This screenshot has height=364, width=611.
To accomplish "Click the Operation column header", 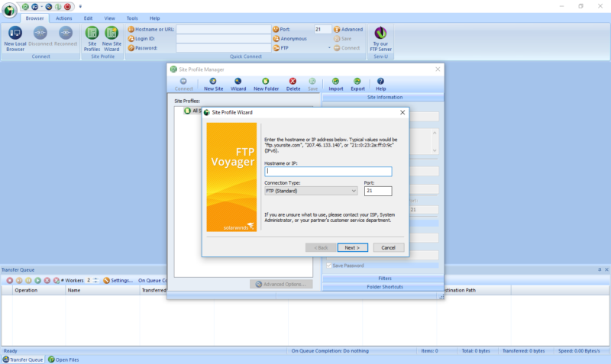I will tap(39, 290).
